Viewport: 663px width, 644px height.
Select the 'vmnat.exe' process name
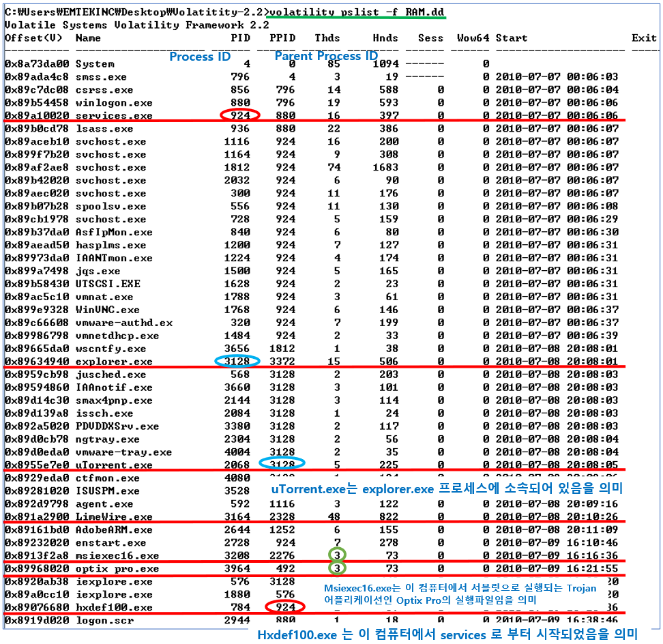pos(104,297)
